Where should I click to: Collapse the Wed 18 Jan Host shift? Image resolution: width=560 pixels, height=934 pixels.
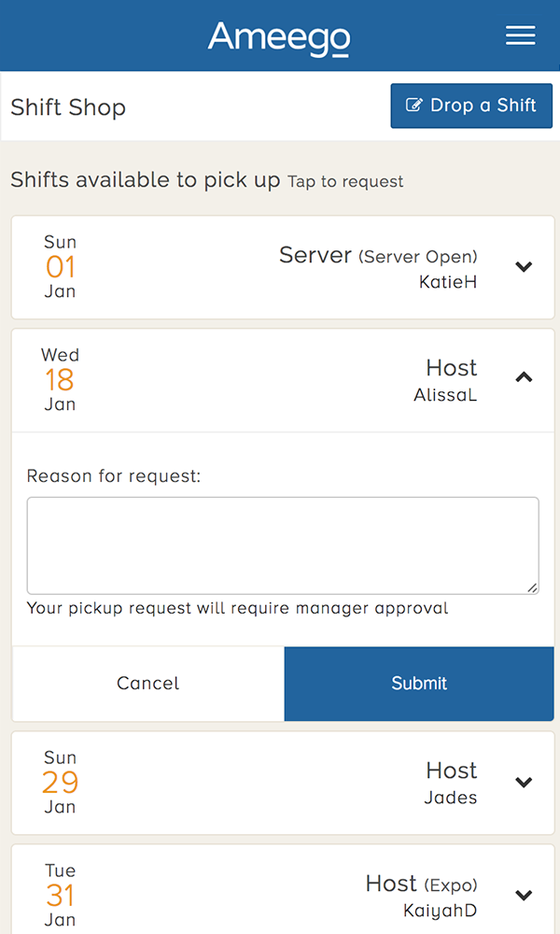524,378
